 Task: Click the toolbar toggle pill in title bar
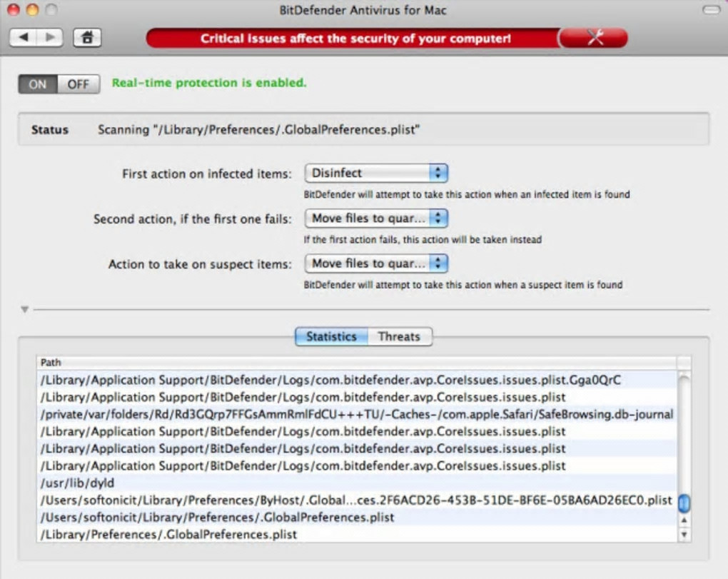click(712, 10)
